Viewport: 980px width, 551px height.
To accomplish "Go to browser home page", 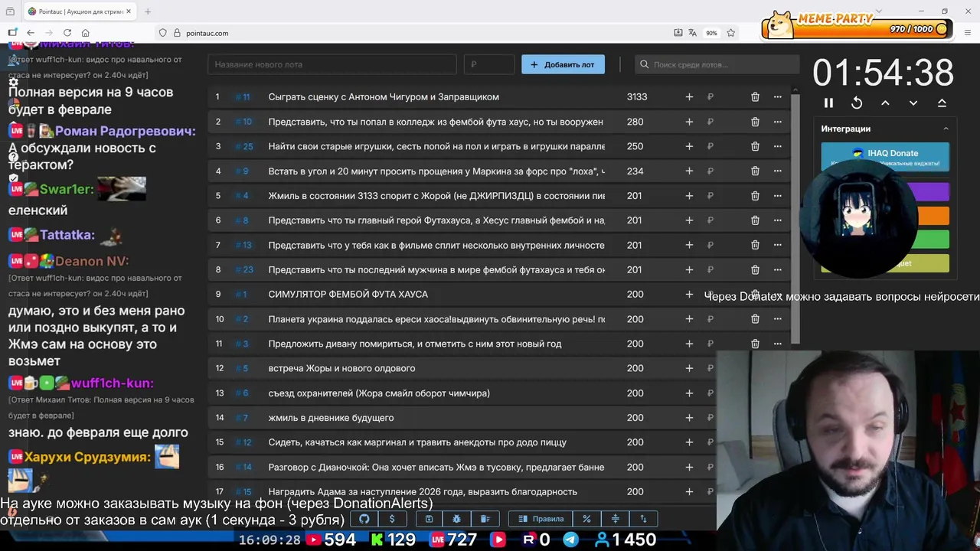I will click(86, 33).
